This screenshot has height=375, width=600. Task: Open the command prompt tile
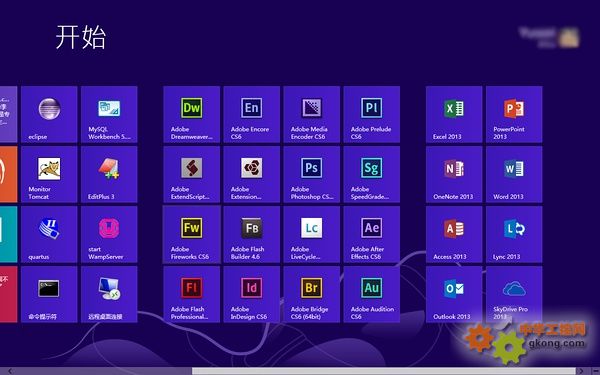pos(49,294)
